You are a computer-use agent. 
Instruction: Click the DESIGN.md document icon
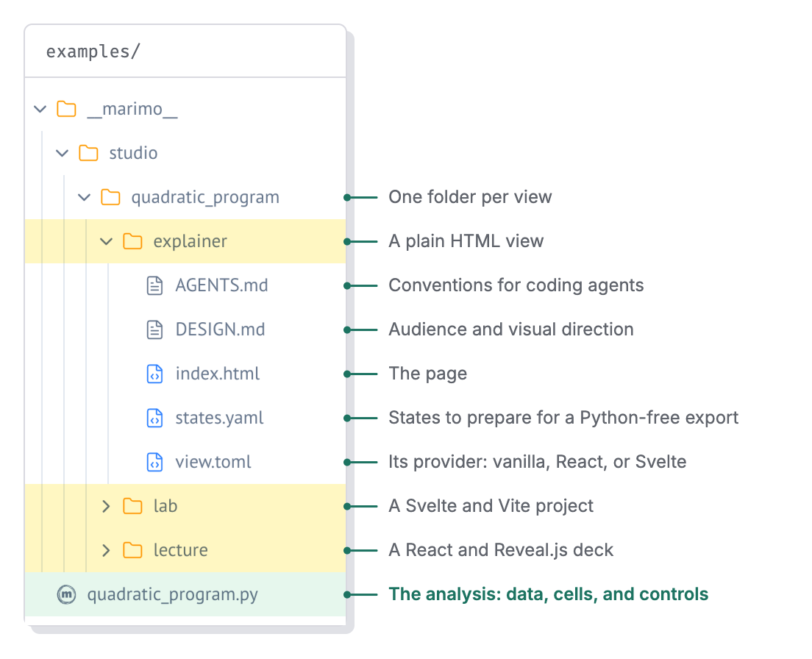pos(155,329)
